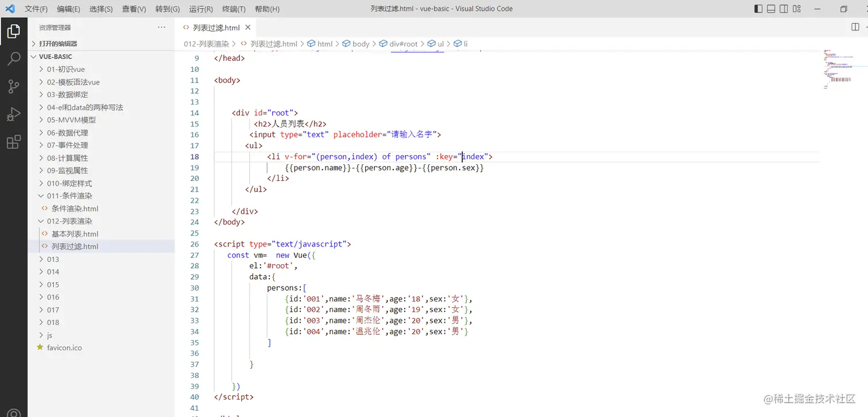Open Explorer views ellipsis menu
This screenshot has height=417, width=868.
(161, 27)
